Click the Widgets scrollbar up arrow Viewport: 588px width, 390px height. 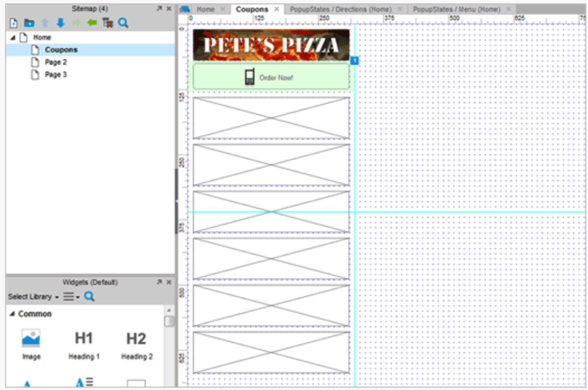(x=169, y=311)
